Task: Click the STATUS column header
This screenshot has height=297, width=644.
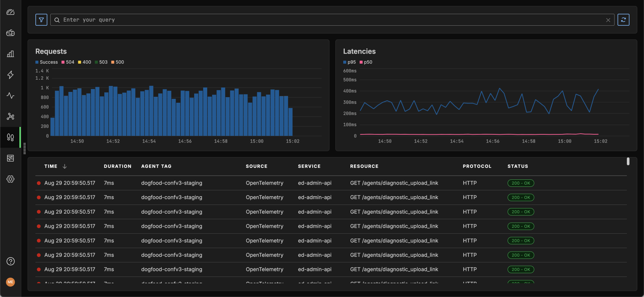Action: pos(518,166)
